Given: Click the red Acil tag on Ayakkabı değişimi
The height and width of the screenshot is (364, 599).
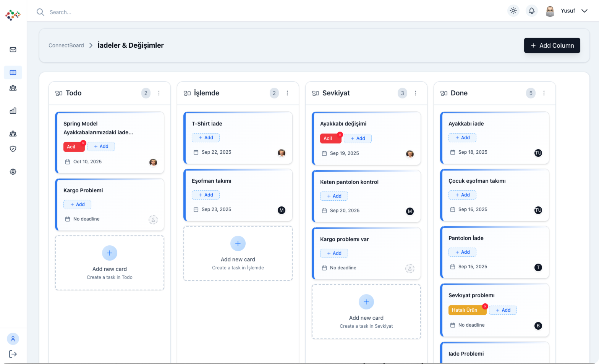Looking at the screenshot, I should pyautogui.click(x=329, y=139).
